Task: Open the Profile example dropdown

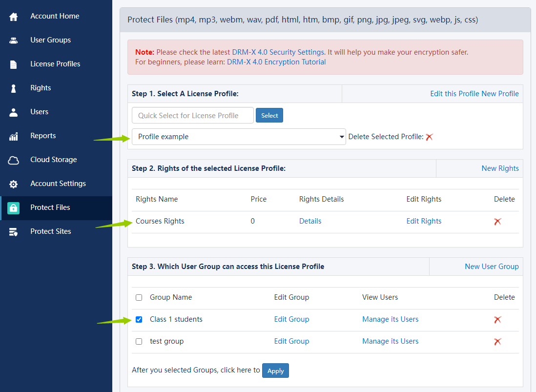Action: [x=239, y=137]
